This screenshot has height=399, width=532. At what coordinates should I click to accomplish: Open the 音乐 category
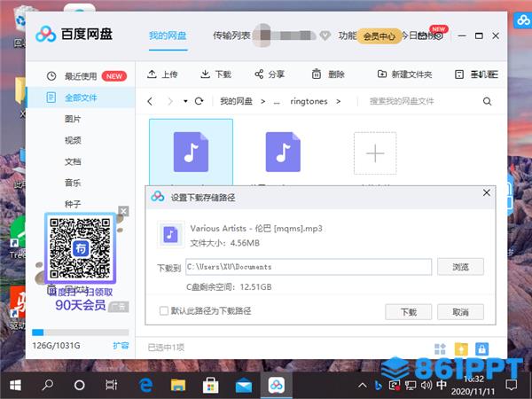pyautogui.click(x=73, y=183)
